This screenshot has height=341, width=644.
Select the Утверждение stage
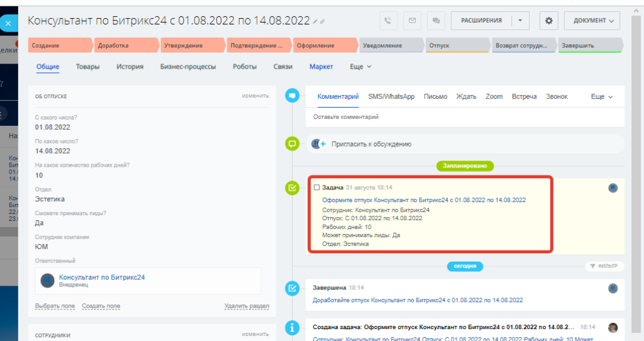pyautogui.click(x=193, y=45)
